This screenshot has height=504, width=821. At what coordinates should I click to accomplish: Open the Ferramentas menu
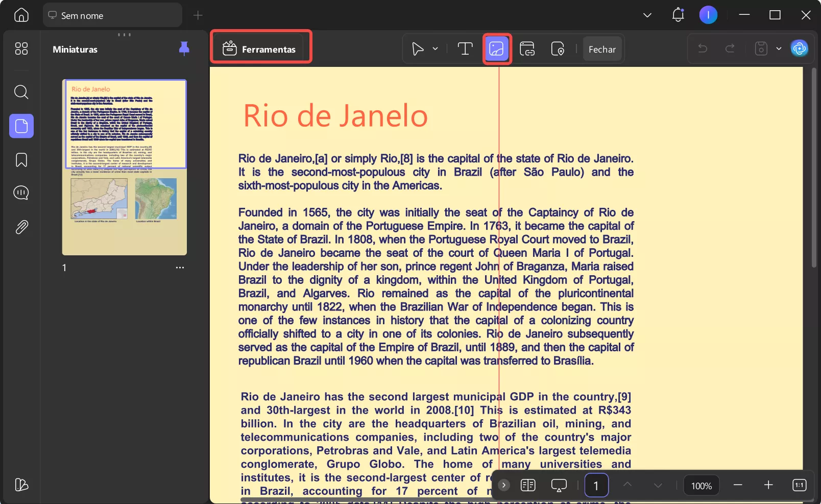(x=261, y=49)
